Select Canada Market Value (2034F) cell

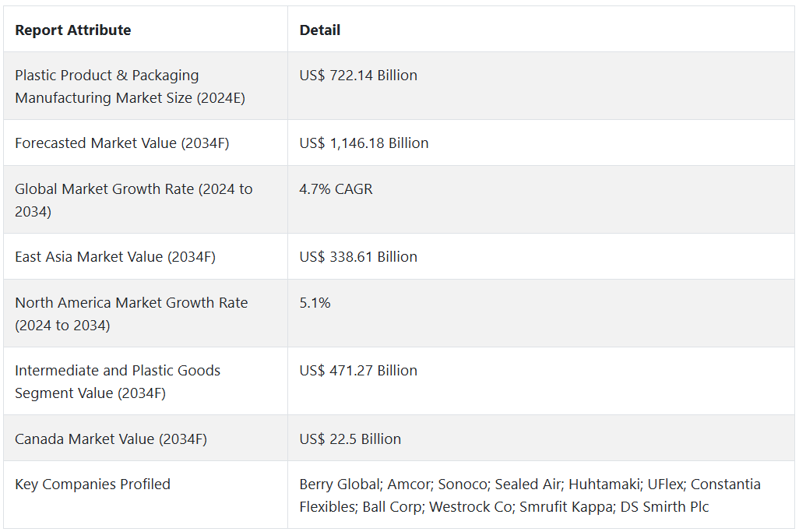tap(111, 439)
